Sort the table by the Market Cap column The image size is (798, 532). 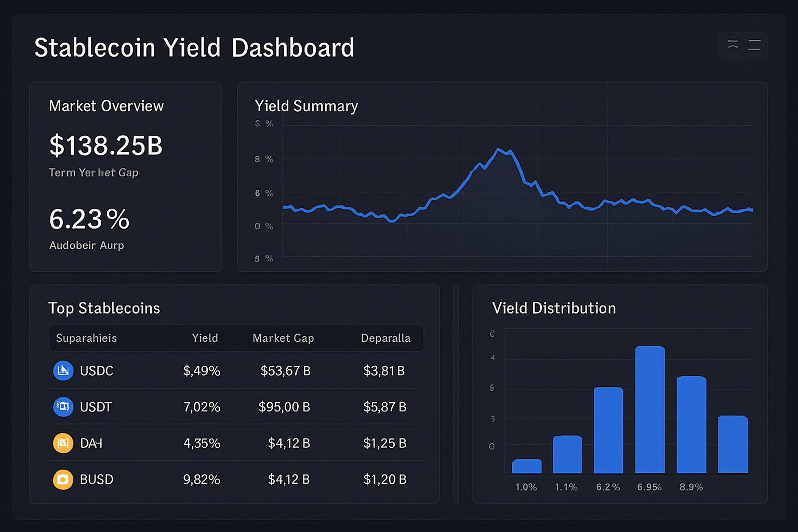coord(283,338)
